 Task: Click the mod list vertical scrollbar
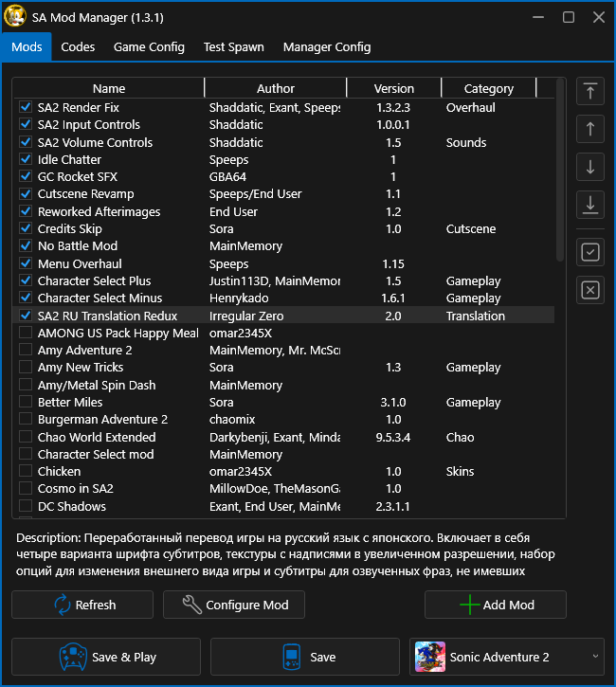(x=559, y=171)
